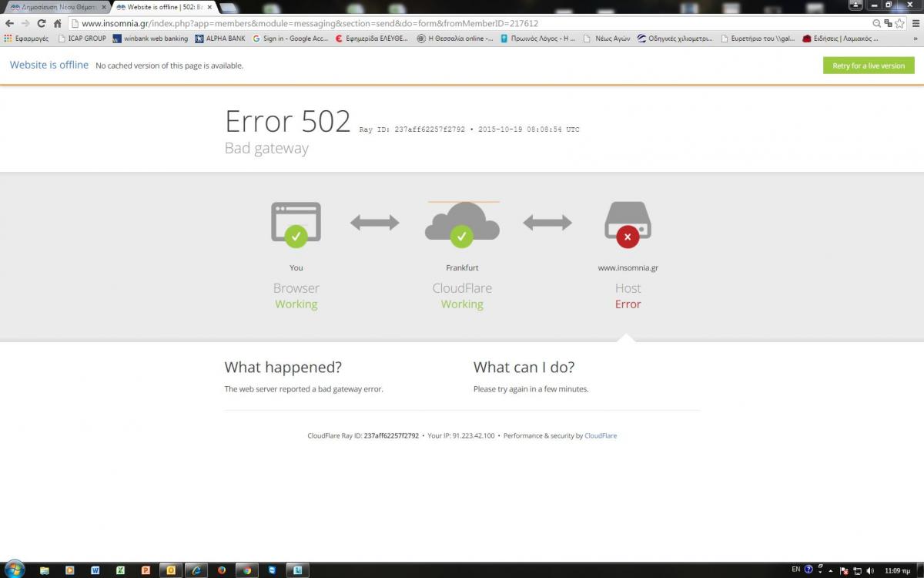The image size is (924, 578).
Task: Select the Website is offline 502 tab
Action: [163, 7]
